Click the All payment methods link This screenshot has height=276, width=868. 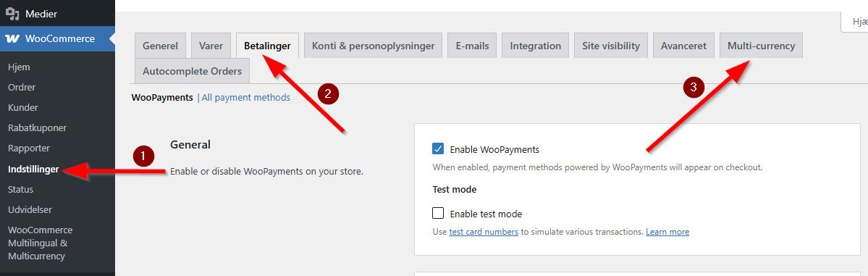(246, 98)
